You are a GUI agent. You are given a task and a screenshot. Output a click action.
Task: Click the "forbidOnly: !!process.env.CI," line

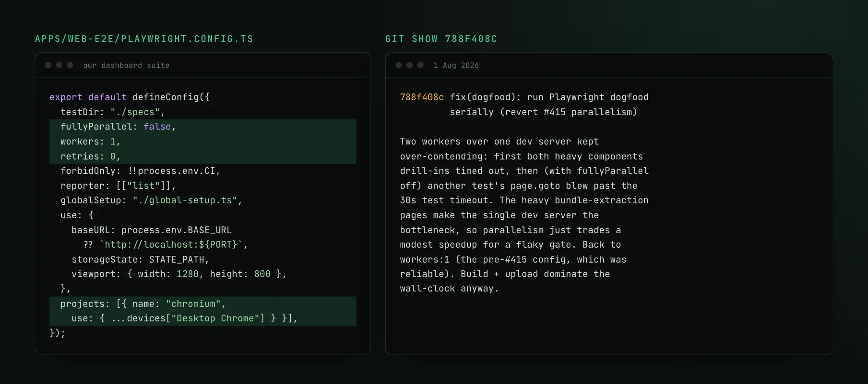coord(140,171)
